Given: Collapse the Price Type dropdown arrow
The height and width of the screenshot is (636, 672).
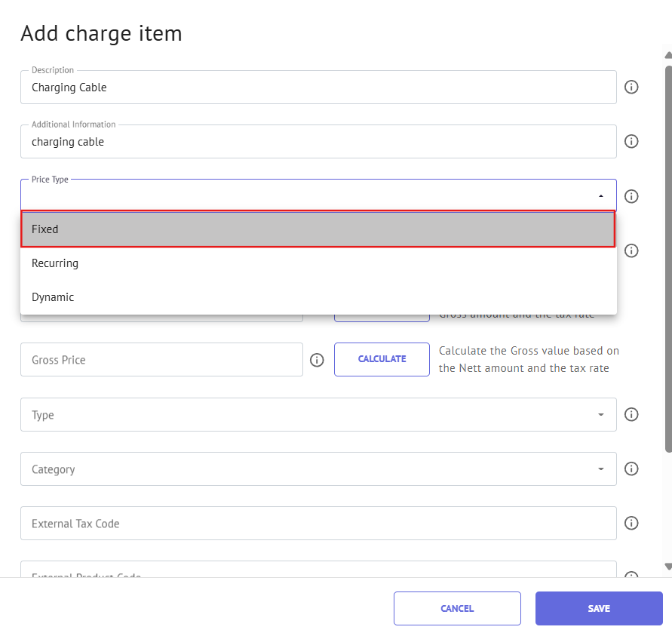Looking at the screenshot, I should point(601,196).
